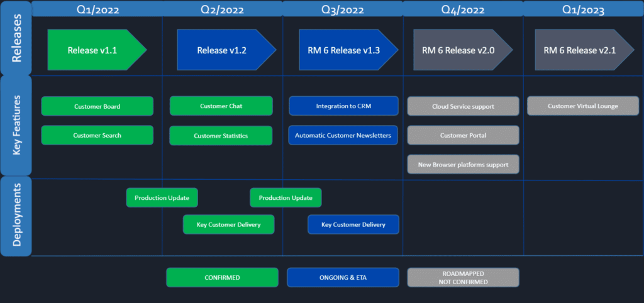Image resolution: width=644 pixels, height=303 pixels.
Task: Select the RM 6 Release v2.0 arrow
Action: pyautogui.click(x=464, y=50)
